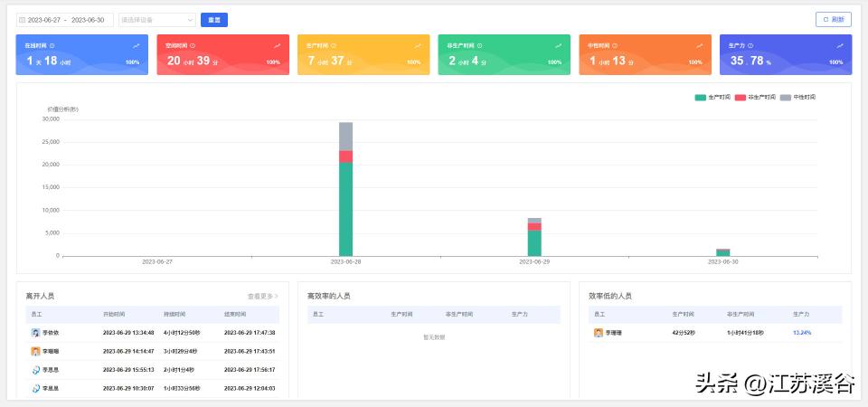The image size is (868, 407).
Task: Open the start date 2023-06-27 picker
Action: tap(45, 19)
